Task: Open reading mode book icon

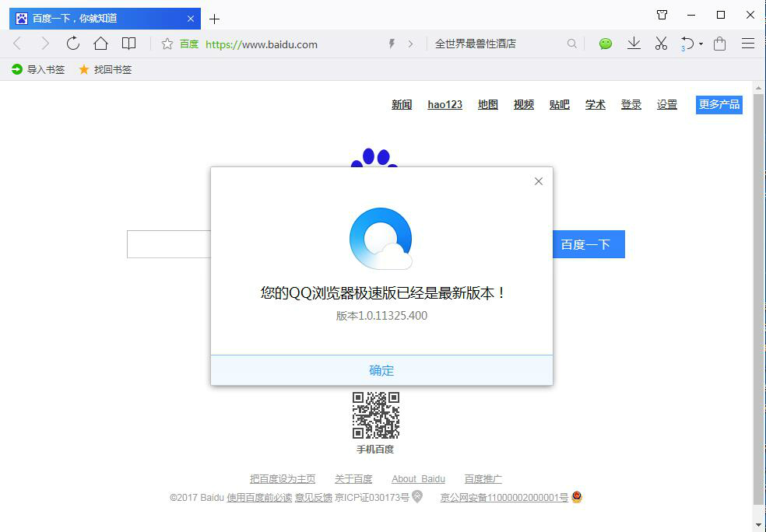Action: click(128, 44)
